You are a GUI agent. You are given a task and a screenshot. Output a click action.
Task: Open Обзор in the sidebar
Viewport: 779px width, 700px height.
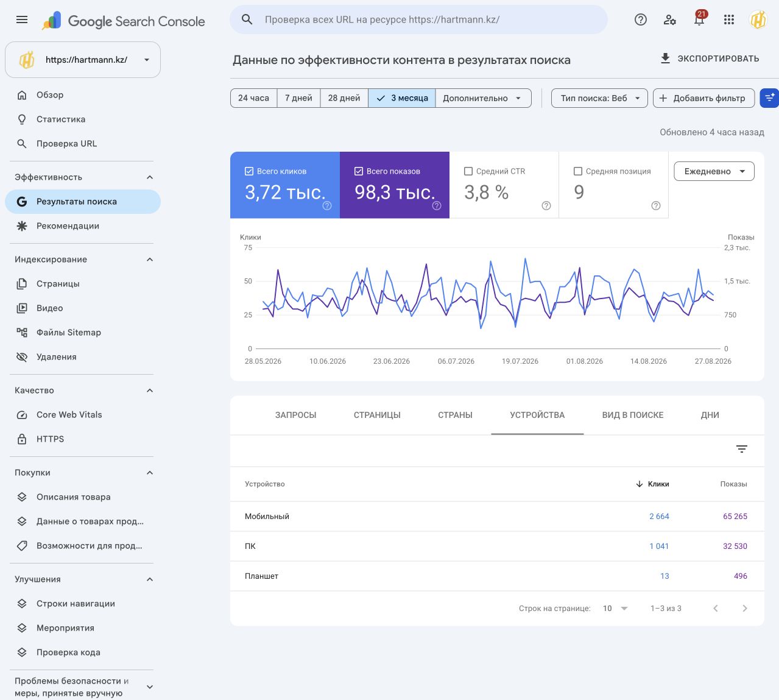click(83, 95)
